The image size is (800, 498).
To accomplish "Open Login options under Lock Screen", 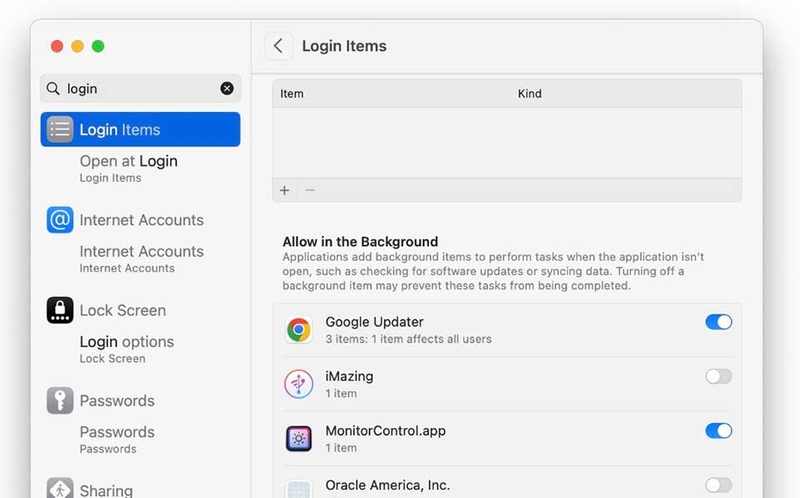I will (127, 349).
